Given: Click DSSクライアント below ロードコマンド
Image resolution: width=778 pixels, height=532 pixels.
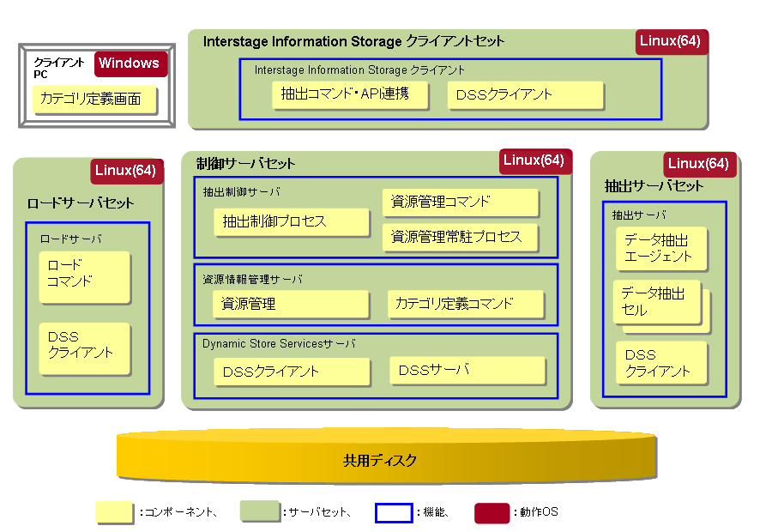Looking at the screenshot, I should [x=84, y=348].
